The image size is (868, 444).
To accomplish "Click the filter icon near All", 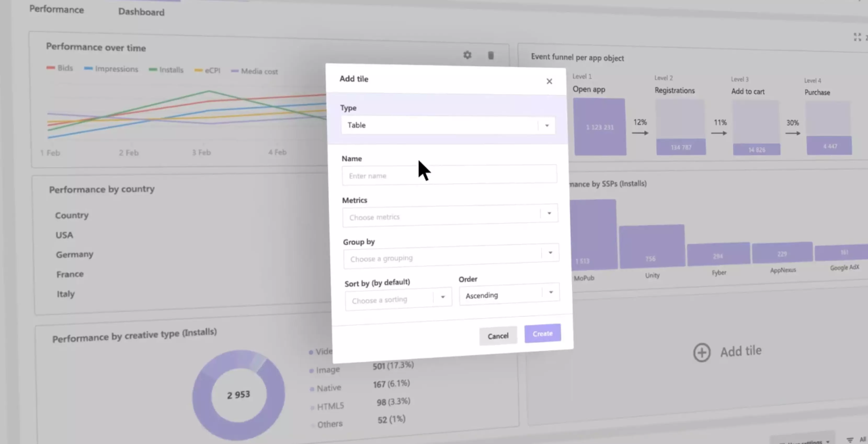I will pos(850,440).
